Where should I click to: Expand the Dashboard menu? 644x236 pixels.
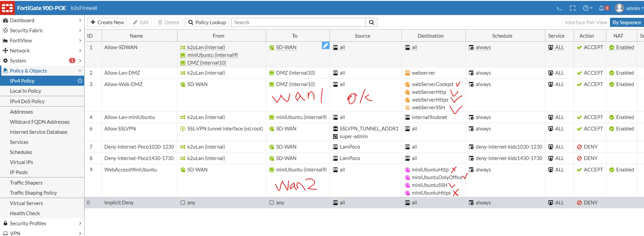click(80, 21)
